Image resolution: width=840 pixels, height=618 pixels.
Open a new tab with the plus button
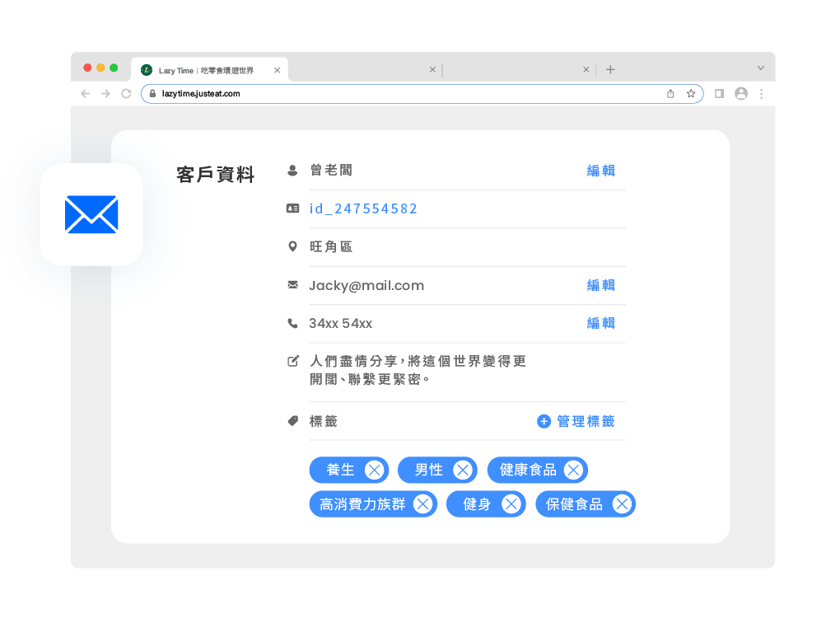610,70
